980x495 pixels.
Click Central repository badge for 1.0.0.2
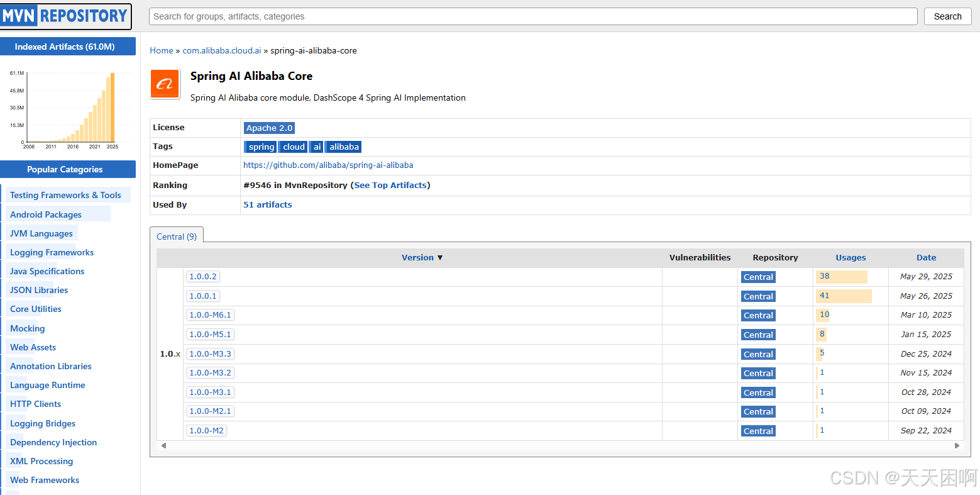point(758,277)
